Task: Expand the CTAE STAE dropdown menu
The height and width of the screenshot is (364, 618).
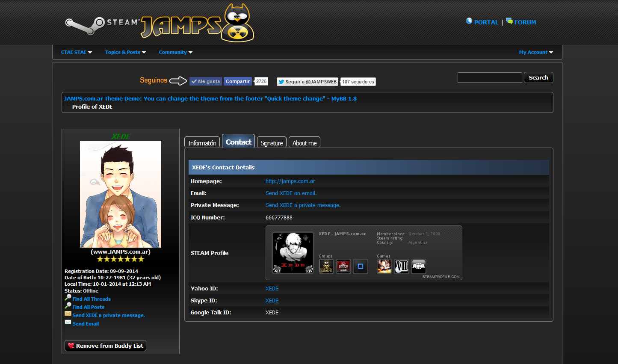Action: tap(77, 52)
